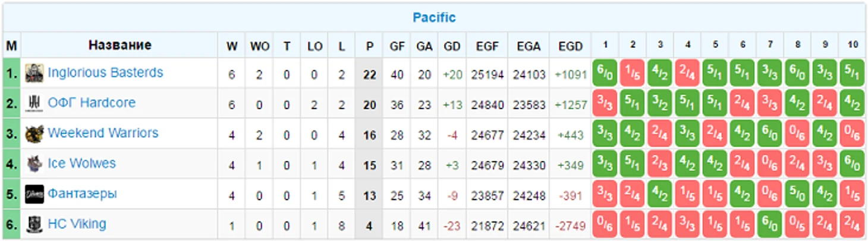Open the Weekend Warriors team page

pos(103,133)
